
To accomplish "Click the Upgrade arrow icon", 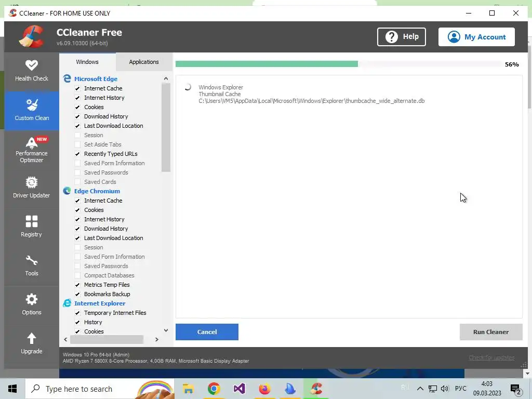I will (32, 338).
